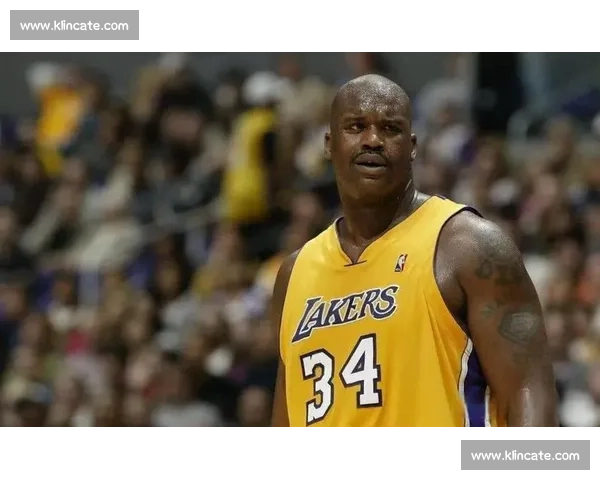The height and width of the screenshot is (480, 600).
Task: Click the number 34 on the jersey
Action: pos(342,376)
